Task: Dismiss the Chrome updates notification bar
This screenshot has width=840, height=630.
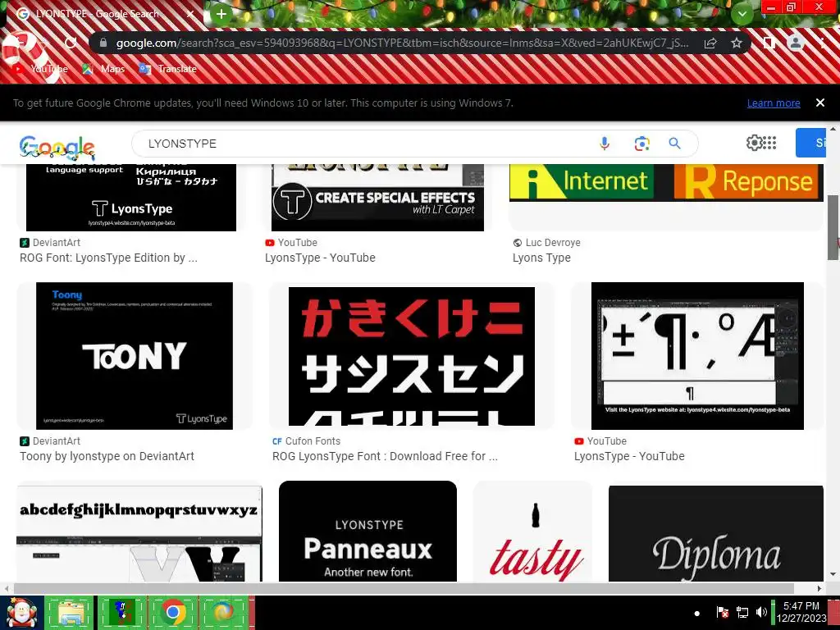Action: pyautogui.click(x=819, y=103)
